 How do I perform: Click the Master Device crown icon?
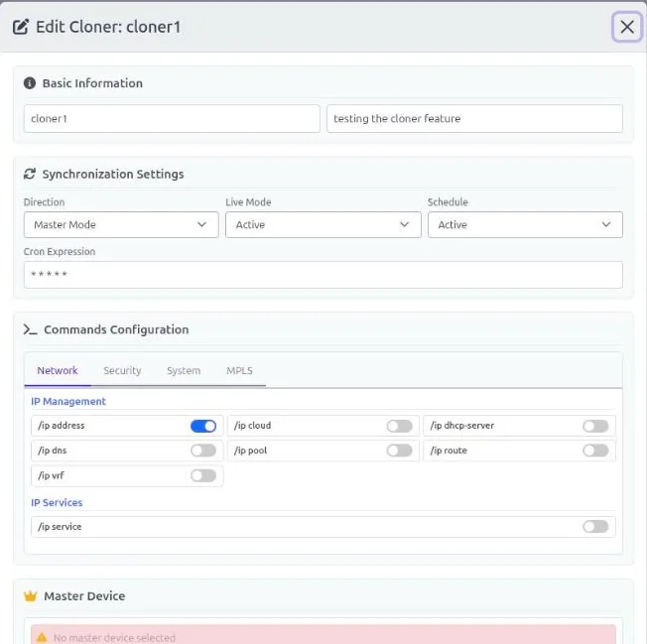click(30, 595)
